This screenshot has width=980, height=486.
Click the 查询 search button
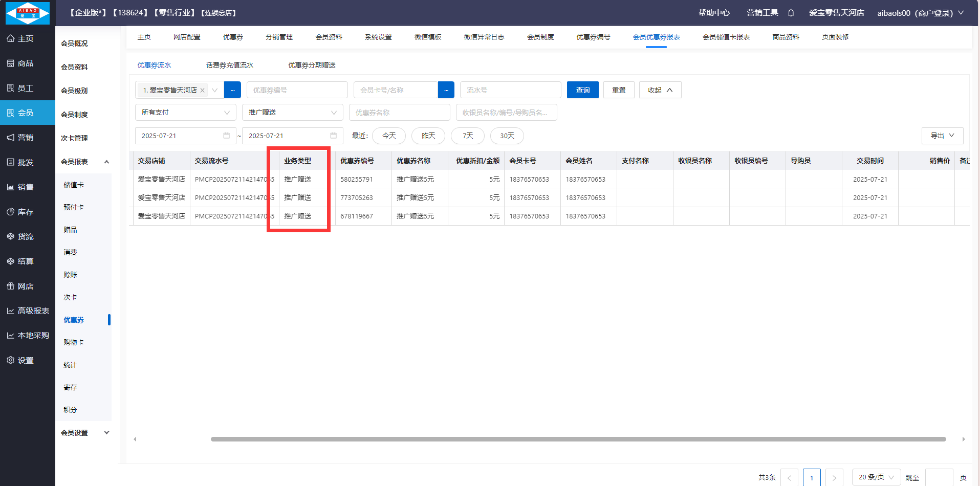pos(582,90)
